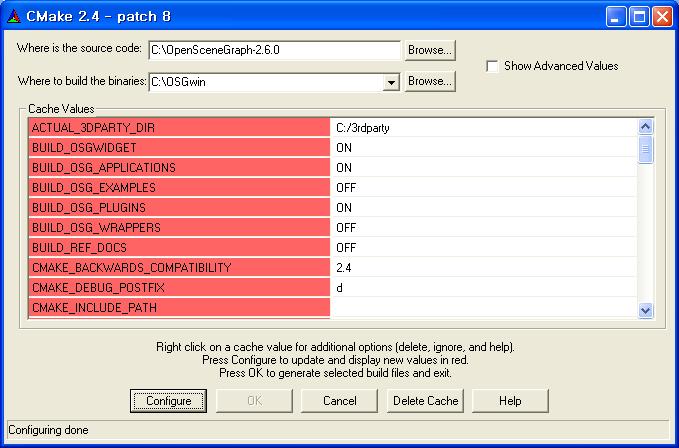This screenshot has height=448, width=679.
Task: Select the BUILD_REF_DOCS cache entry
Action: coord(179,248)
